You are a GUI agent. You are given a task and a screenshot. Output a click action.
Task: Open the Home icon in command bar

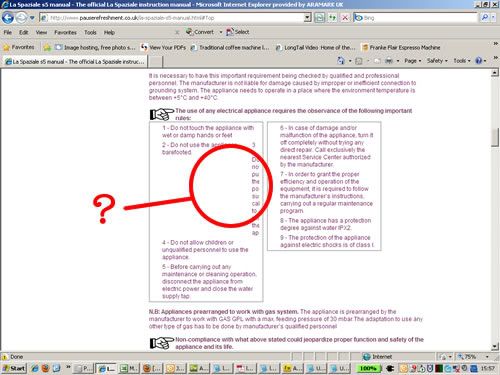pos(341,61)
